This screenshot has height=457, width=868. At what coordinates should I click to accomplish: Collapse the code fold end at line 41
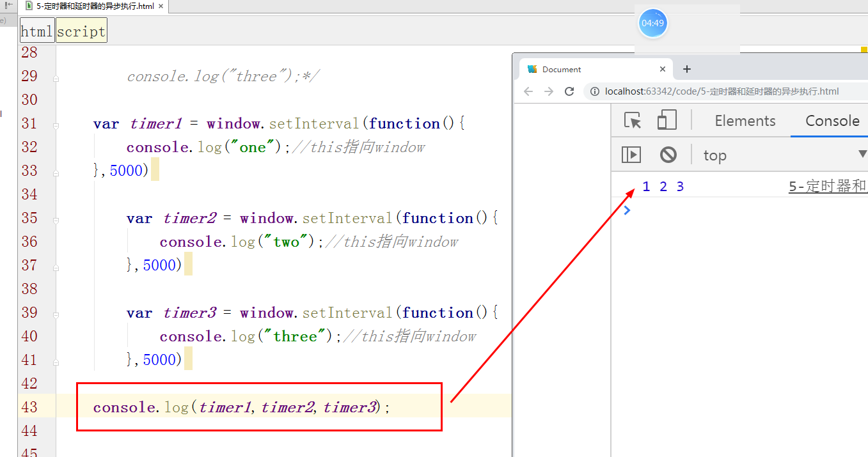click(56, 362)
